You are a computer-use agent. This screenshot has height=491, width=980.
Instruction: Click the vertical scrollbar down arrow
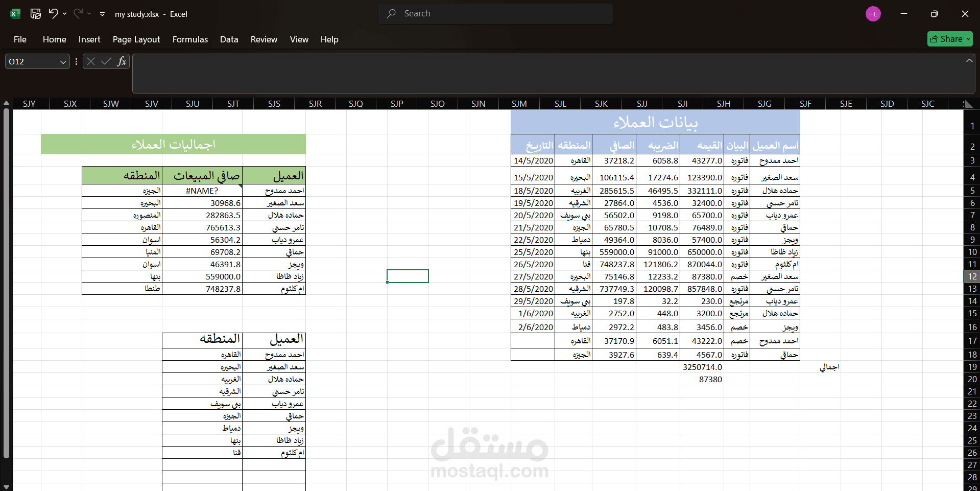(x=6, y=486)
